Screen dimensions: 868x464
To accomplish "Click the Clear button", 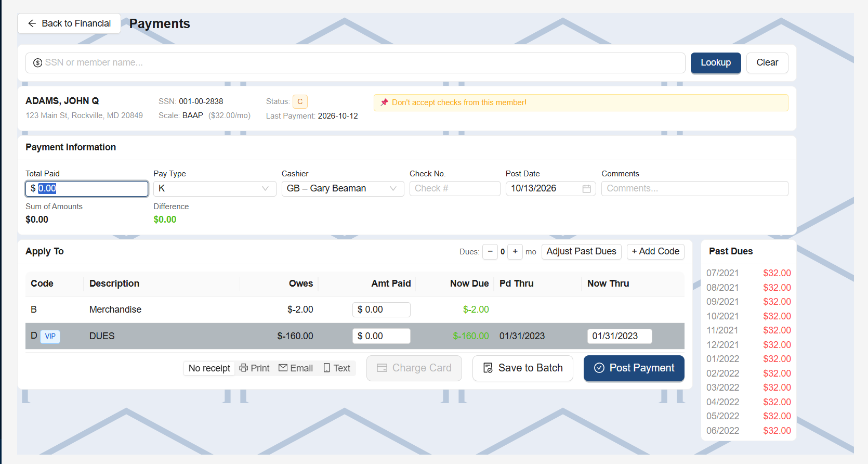I will tap(767, 63).
